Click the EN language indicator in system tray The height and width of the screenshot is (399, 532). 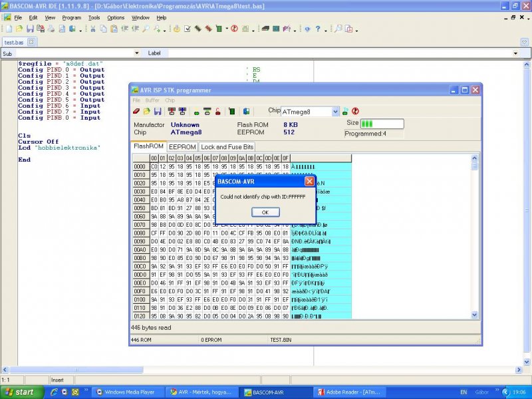464,392
